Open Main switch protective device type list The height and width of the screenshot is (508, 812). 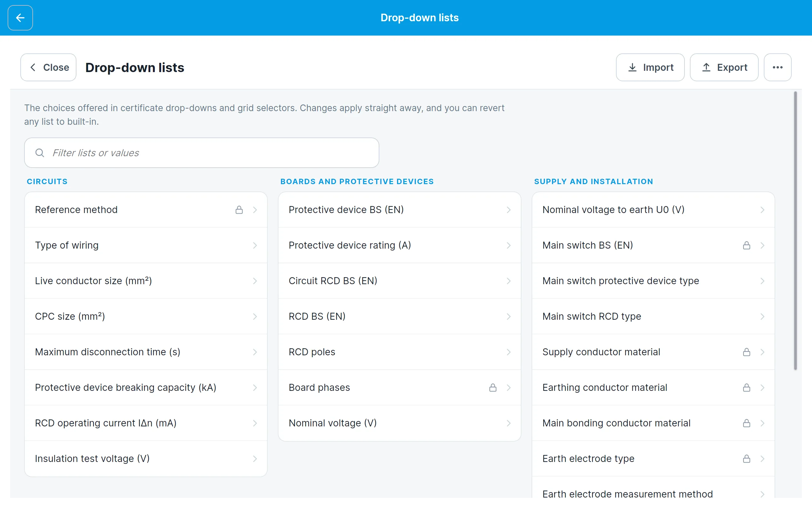653,281
